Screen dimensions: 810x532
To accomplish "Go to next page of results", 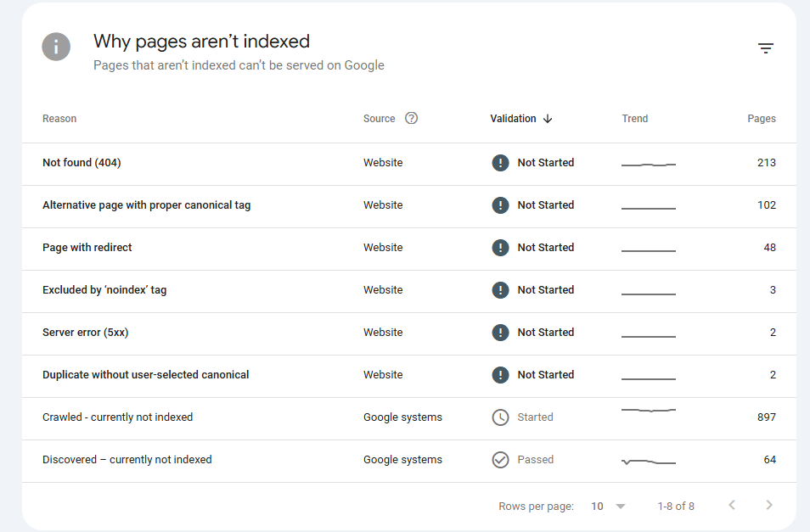I will tap(769, 506).
